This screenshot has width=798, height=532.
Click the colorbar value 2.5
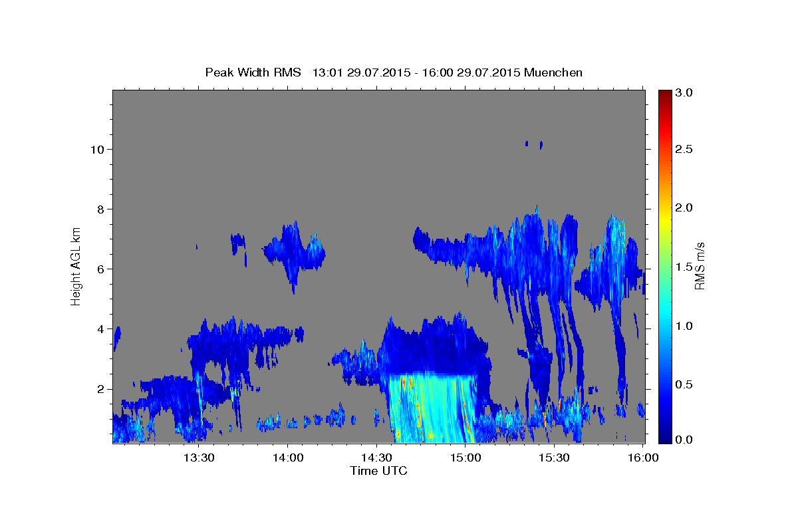click(686, 150)
